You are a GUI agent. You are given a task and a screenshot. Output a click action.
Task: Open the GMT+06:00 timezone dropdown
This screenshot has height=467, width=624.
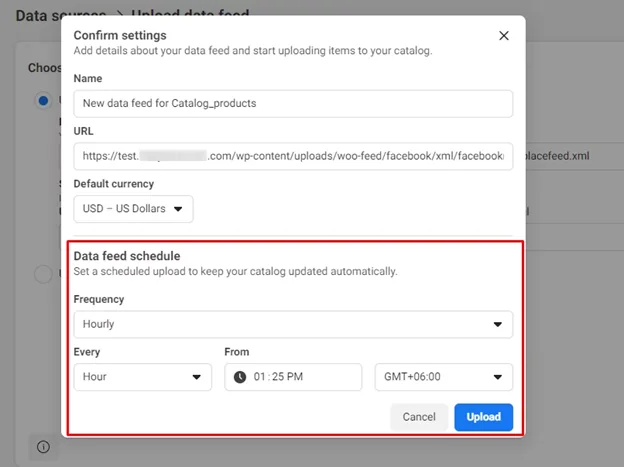pyautogui.click(x=444, y=377)
